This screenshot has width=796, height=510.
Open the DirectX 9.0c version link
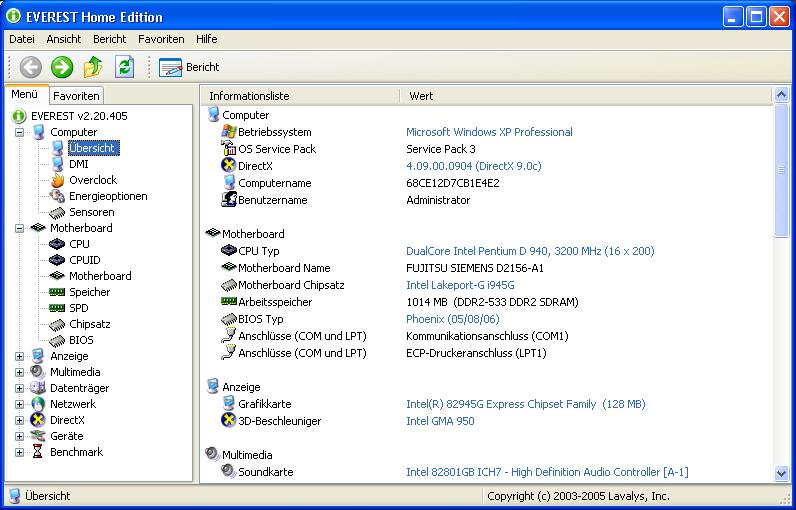pyautogui.click(x=474, y=166)
